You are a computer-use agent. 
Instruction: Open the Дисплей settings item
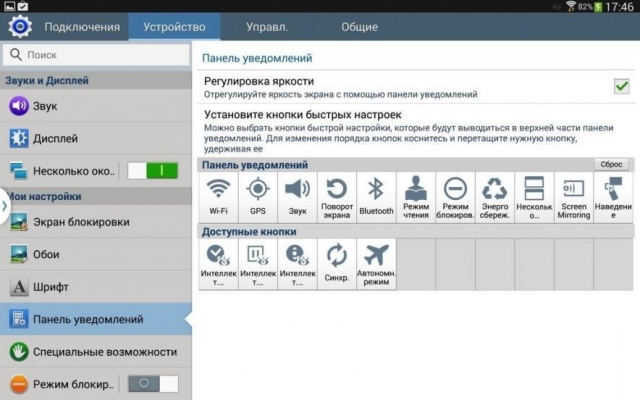click(95, 139)
